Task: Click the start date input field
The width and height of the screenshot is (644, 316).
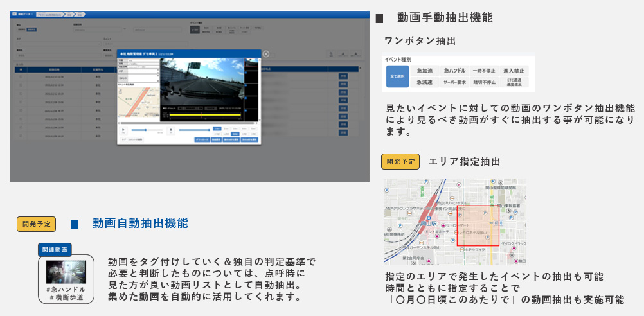Action: [98, 30]
